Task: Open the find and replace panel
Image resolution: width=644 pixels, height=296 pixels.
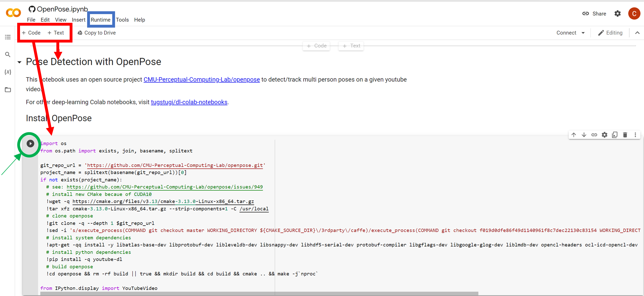Action: coord(8,55)
